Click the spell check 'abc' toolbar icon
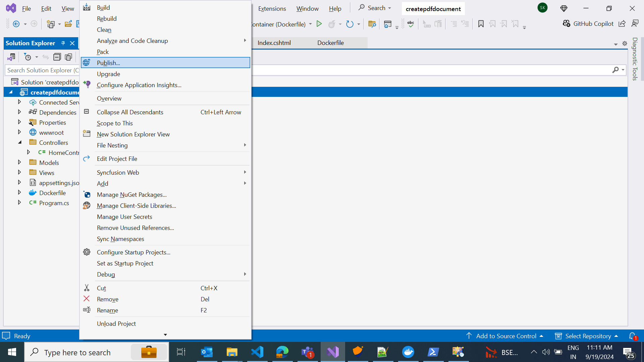 (x=411, y=24)
